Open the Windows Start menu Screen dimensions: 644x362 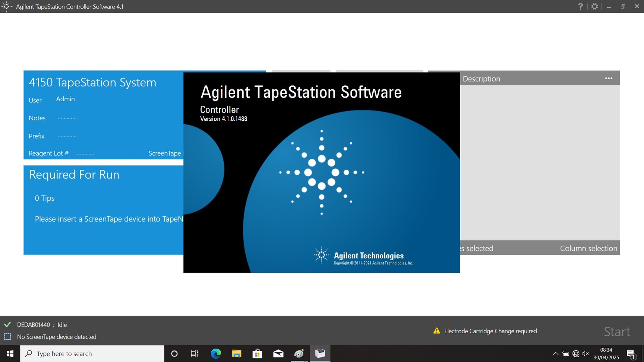tap(9, 353)
